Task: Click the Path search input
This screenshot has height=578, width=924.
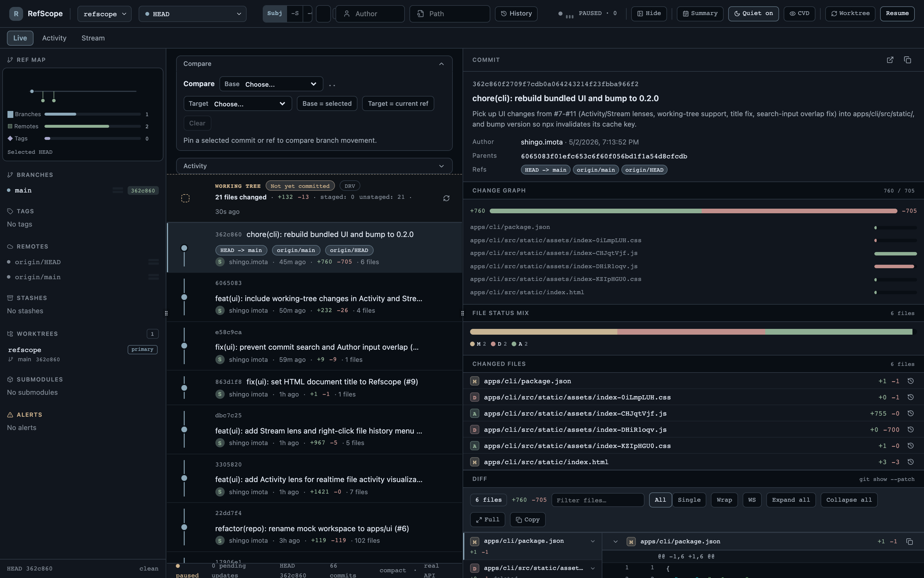Action: point(450,14)
